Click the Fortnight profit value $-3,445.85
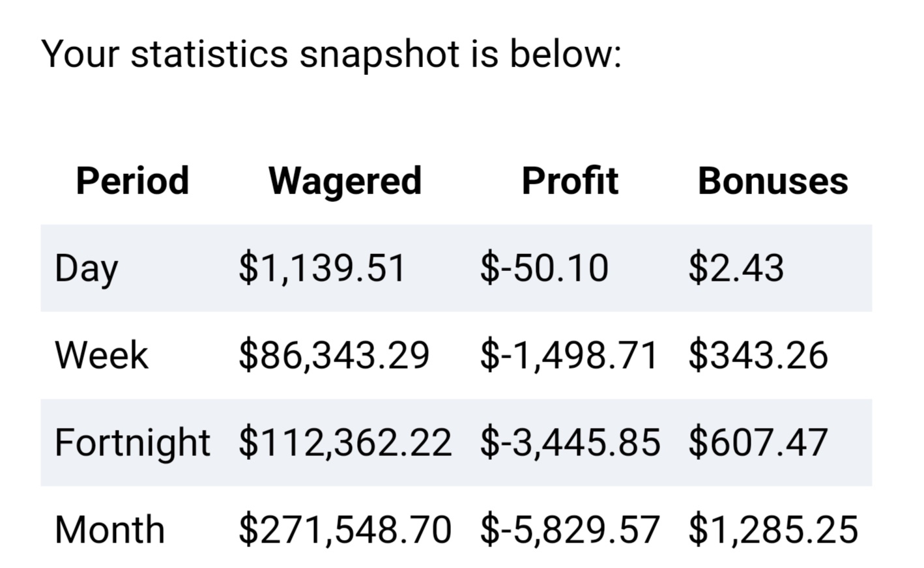The image size is (924, 568). click(570, 443)
